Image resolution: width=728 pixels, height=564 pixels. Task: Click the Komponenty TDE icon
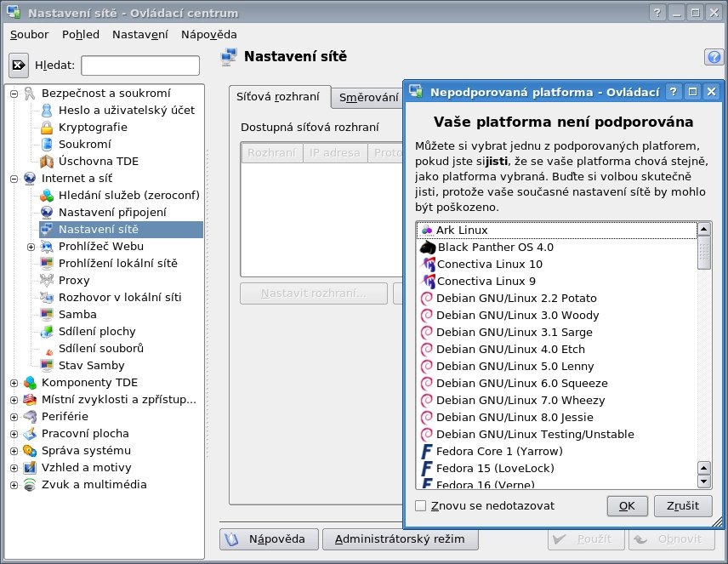[30, 382]
